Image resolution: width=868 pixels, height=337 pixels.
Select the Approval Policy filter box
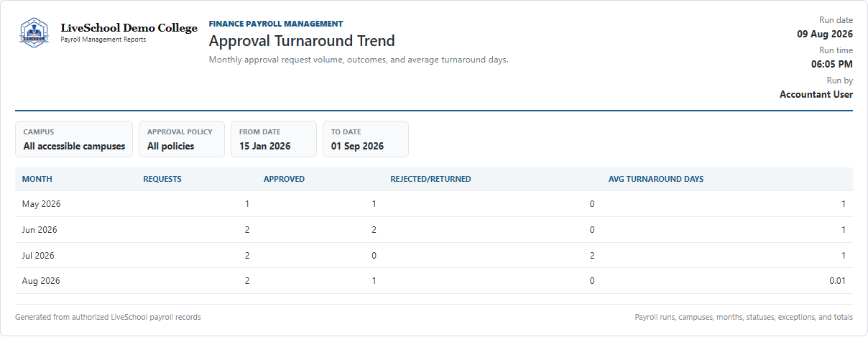182,139
